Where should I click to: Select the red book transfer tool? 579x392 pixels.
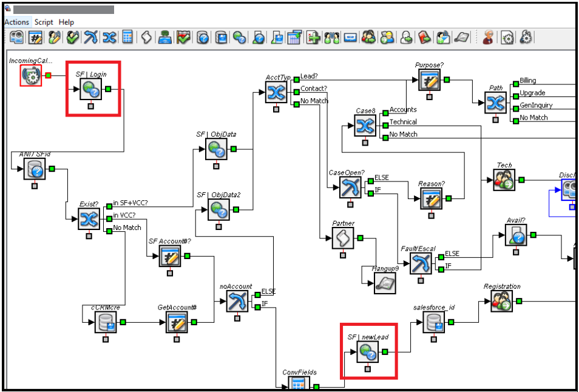point(424,37)
